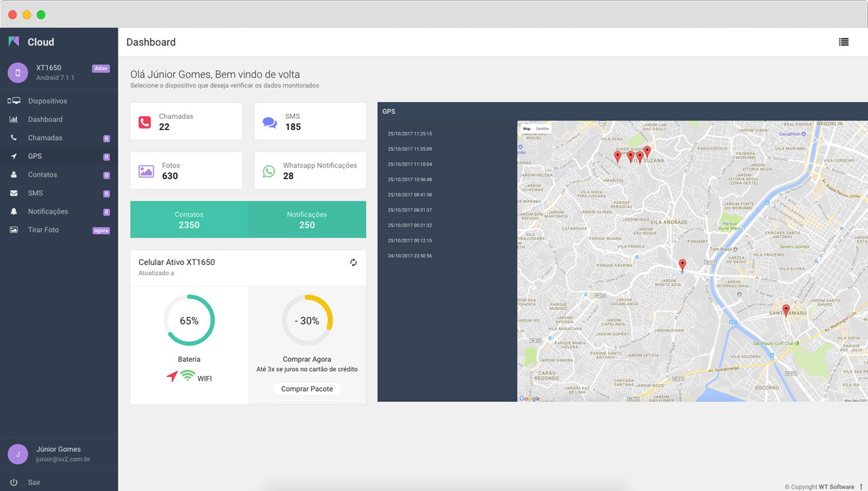This screenshot has height=491, width=868.
Task: Click the green WIFI signal icon
Action: coord(187,376)
